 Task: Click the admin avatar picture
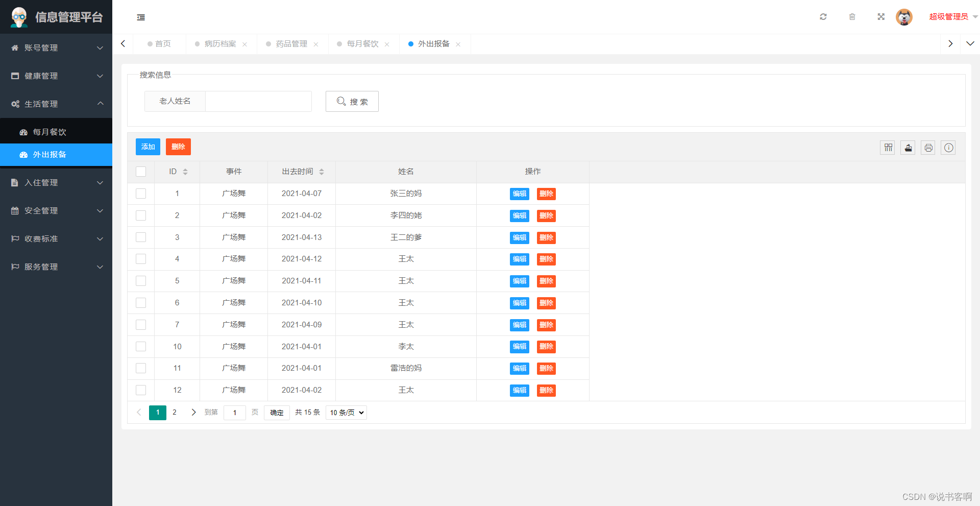(x=904, y=17)
